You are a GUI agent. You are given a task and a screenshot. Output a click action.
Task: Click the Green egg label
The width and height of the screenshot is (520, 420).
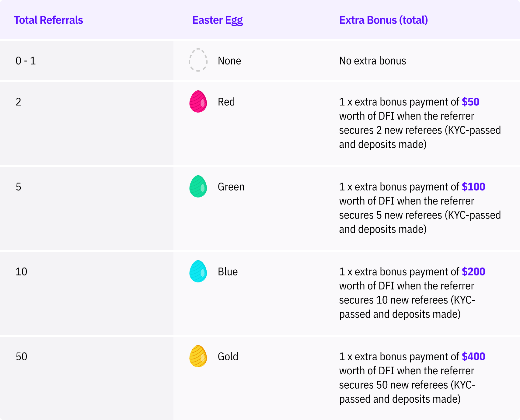(231, 187)
